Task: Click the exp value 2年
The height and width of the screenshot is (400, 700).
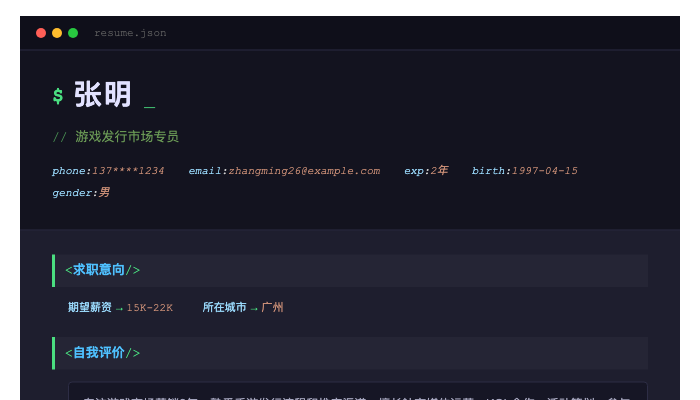Action: pos(439,171)
